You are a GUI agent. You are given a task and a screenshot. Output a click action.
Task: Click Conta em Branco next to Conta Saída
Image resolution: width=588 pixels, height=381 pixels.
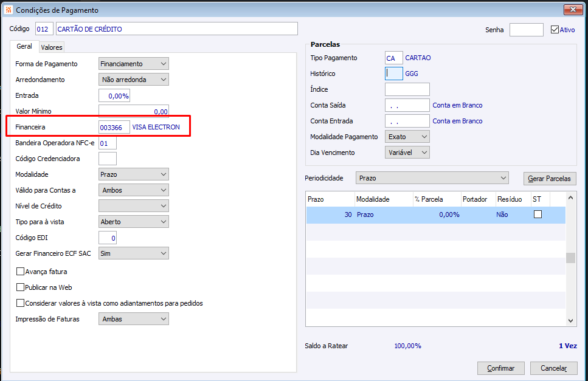[x=457, y=105]
